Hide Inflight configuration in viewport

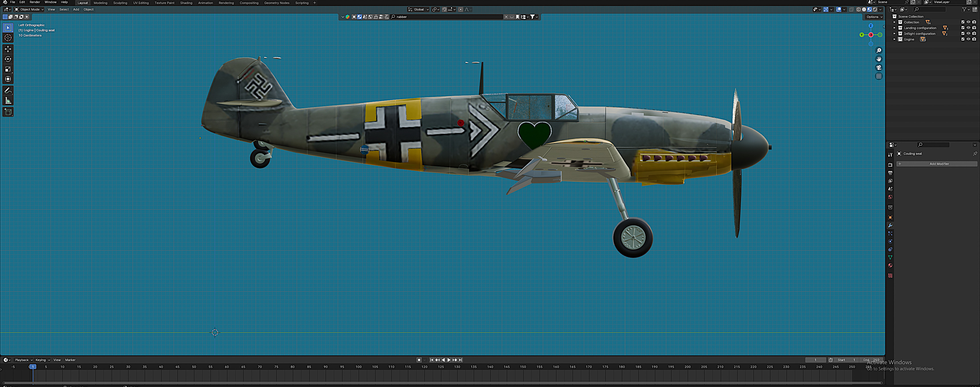click(969, 34)
